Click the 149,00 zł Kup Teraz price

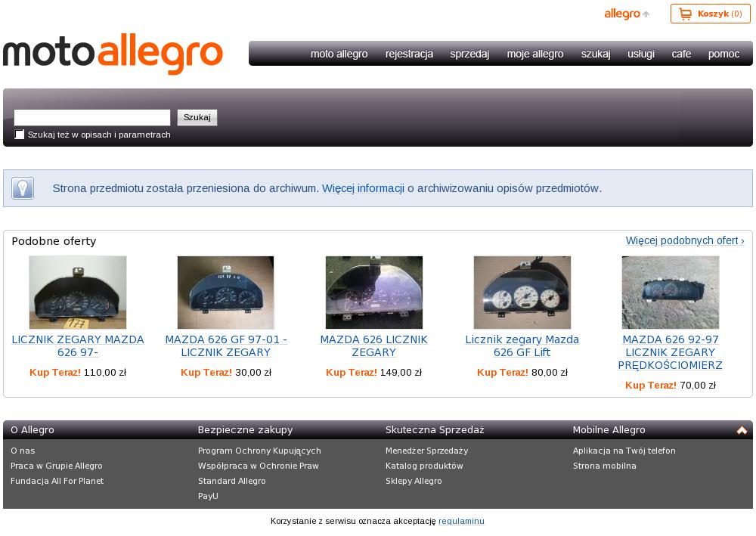point(373,372)
